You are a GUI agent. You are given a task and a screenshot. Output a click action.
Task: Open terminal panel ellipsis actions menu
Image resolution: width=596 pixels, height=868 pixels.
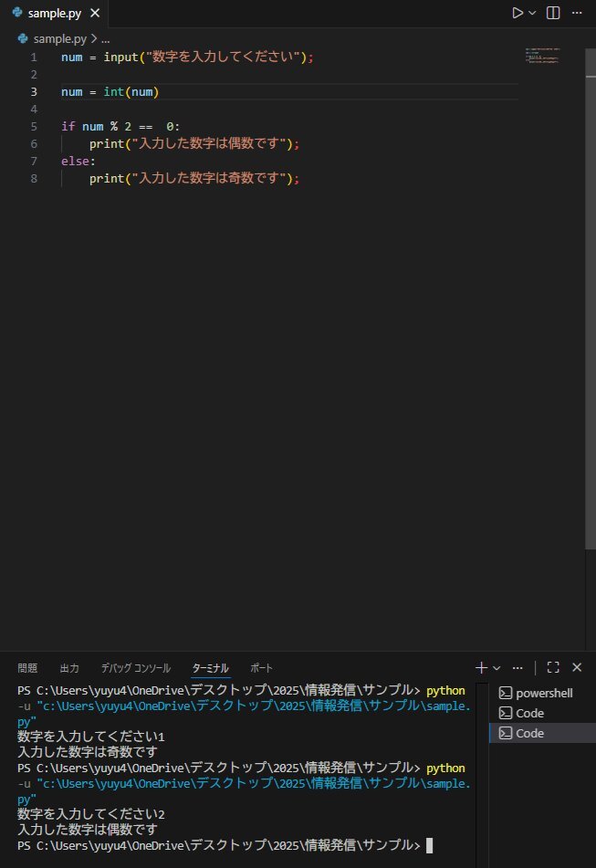pos(518,668)
